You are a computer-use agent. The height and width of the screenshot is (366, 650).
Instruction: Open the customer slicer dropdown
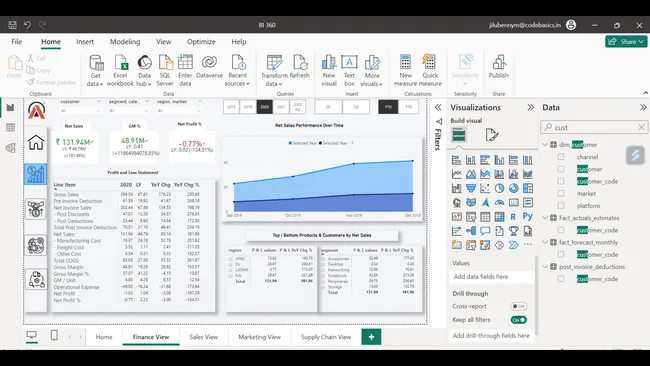[x=98, y=111]
